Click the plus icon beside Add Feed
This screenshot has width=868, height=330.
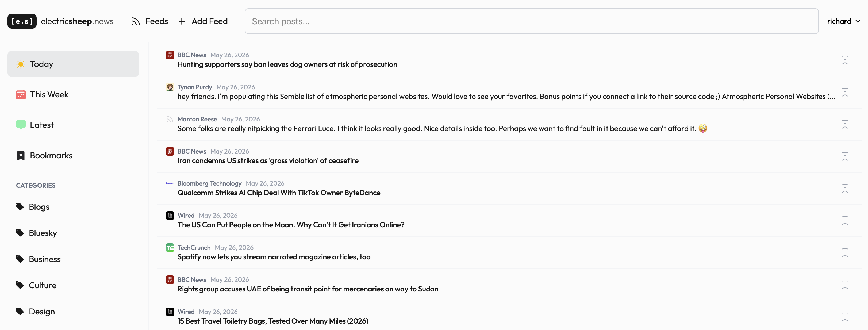[x=182, y=22]
